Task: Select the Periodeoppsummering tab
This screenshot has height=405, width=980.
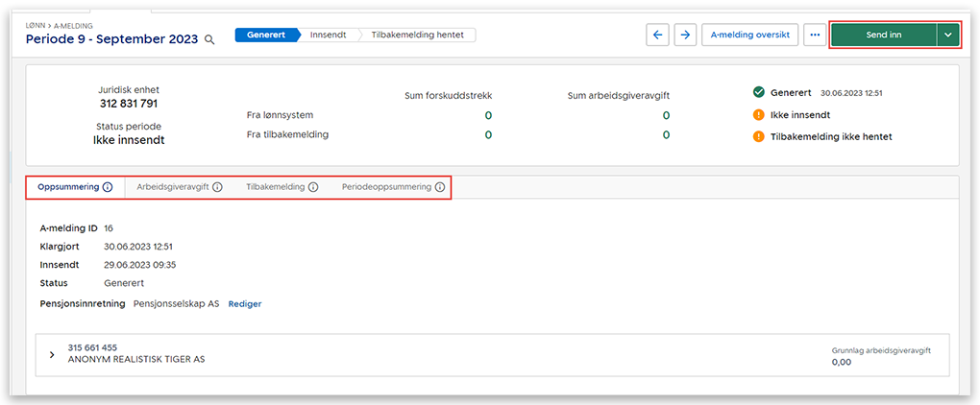Action: (386, 187)
